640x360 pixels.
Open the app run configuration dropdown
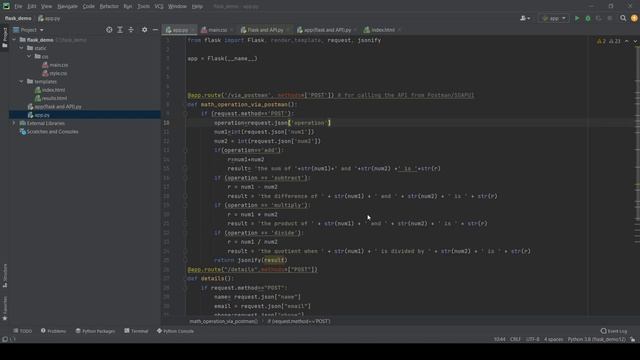554,18
